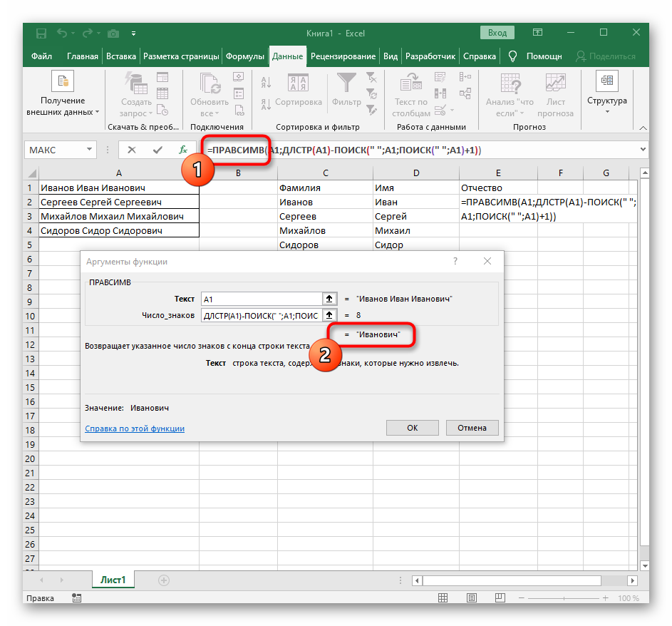Cancel formula entry with the X icon
672x626 pixels.
click(133, 150)
